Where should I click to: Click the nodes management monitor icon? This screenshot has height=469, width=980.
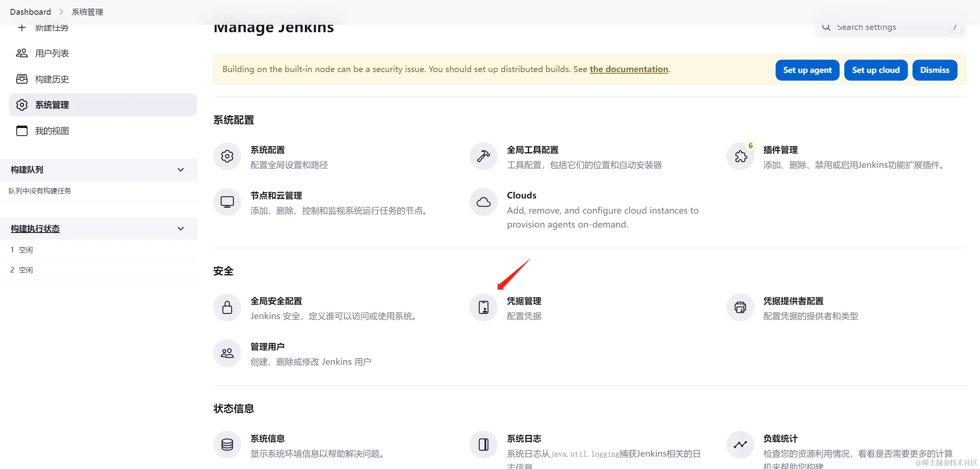click(227, 202)
